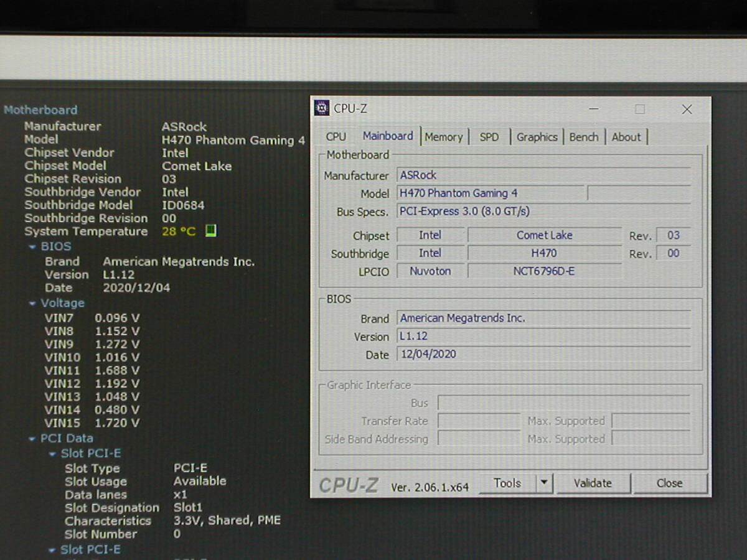Click the Characteristics 3.3V, Shared, PME value
Screen dimensions: 747x560
227,520
